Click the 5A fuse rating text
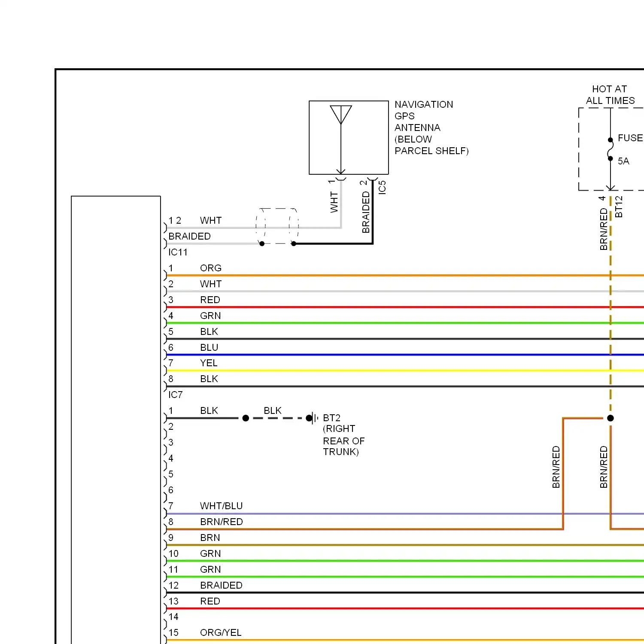This screenshot has height=644, width=644. [x=623, y=161]
